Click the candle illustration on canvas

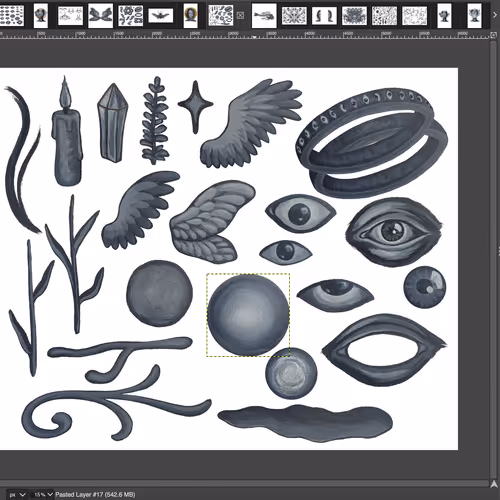[x=67, y=132]
